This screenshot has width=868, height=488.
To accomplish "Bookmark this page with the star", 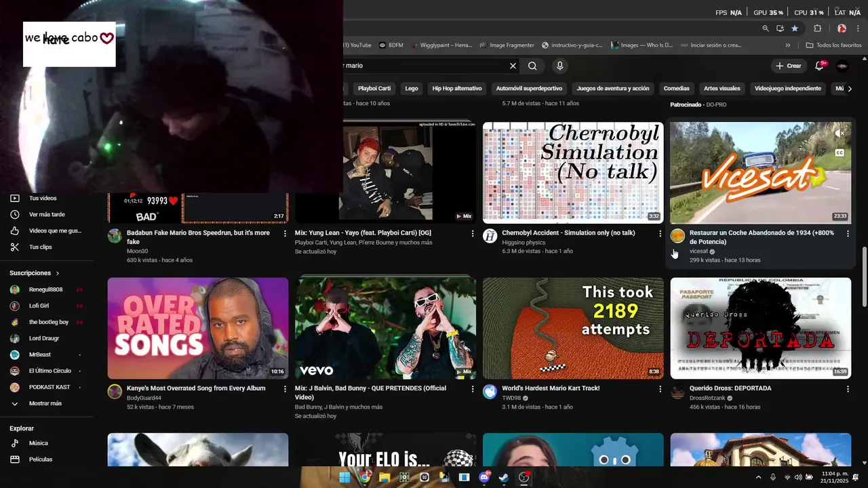I will point(795,28).
